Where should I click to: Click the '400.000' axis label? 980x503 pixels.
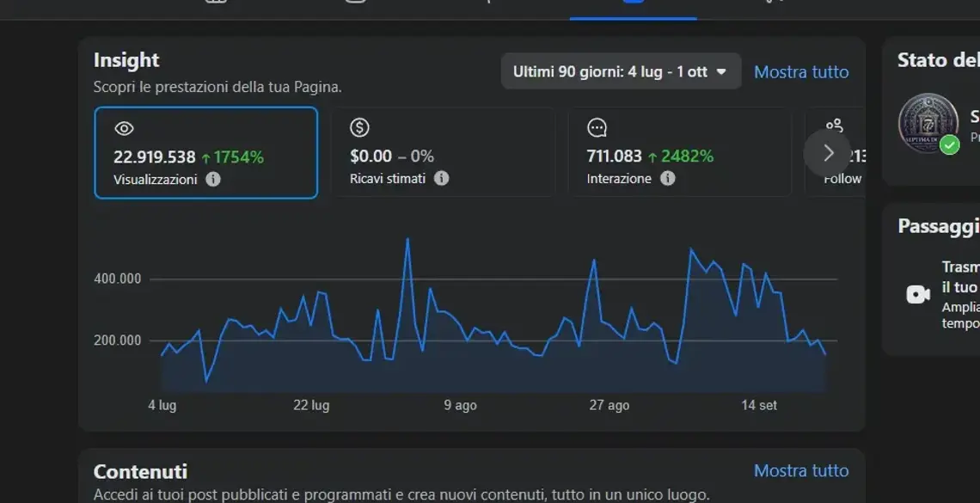pyautogui.click(x=118, y=279)
